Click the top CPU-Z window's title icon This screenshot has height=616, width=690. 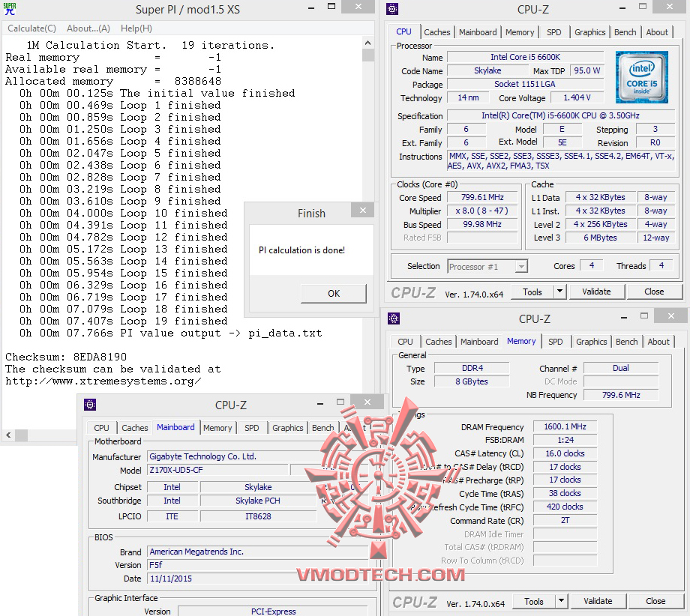392,9
